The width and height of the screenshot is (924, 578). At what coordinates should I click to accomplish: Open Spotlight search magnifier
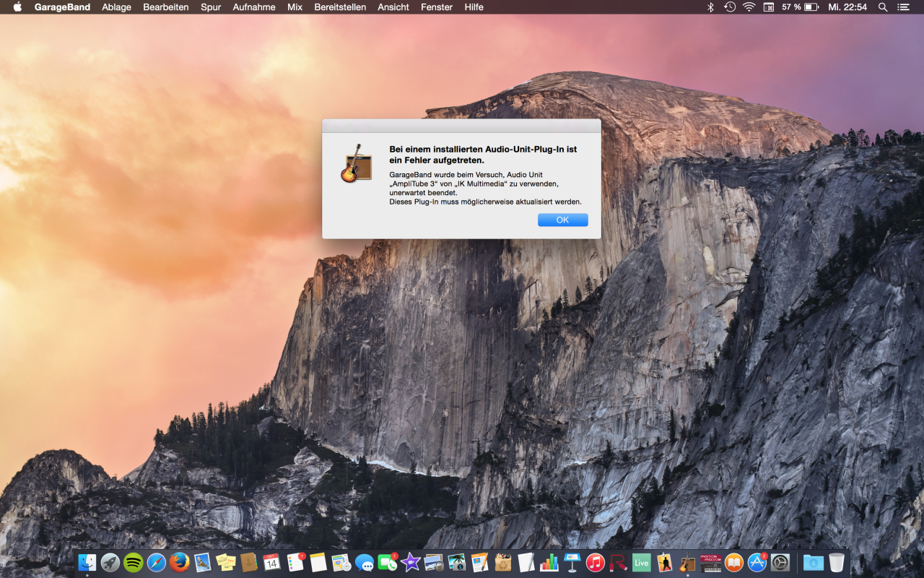(x=883, y=7)
